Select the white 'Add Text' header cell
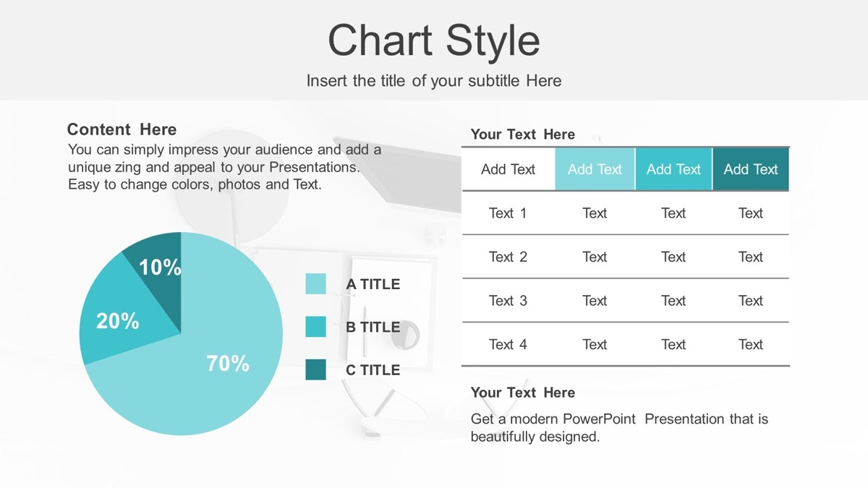Image resolution: width=868 pixels, height=488 pixels. pyautogui.click(x=508, y=169)
